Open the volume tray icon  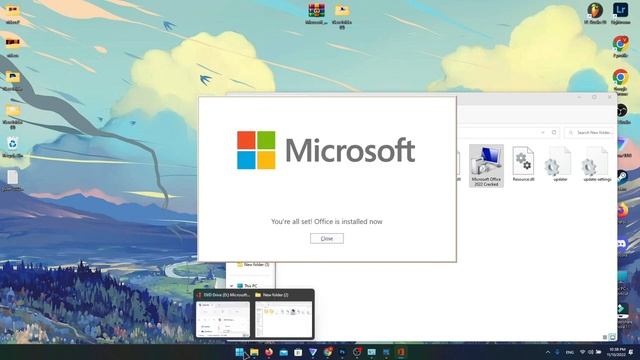tap(590, 352)
